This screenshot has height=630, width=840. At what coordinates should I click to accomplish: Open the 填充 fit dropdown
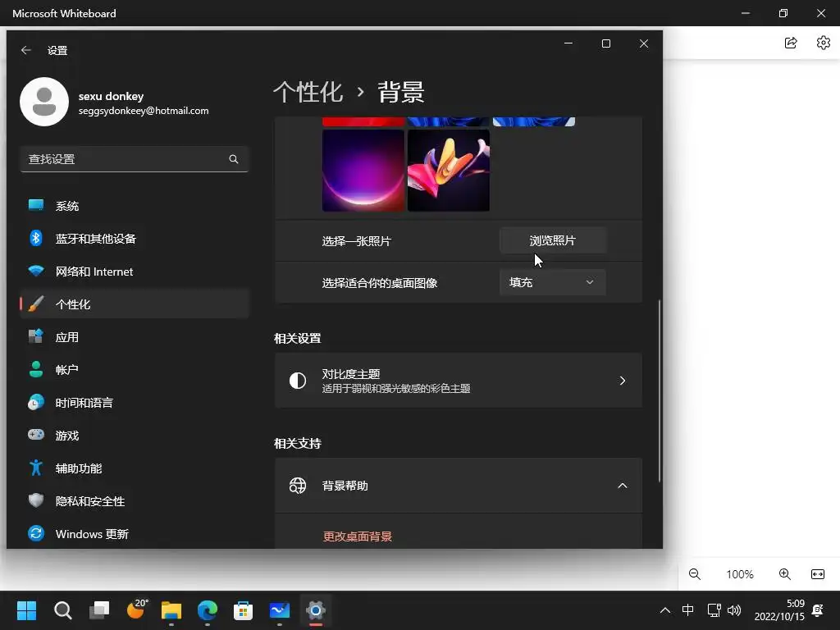tap(553, 282)
